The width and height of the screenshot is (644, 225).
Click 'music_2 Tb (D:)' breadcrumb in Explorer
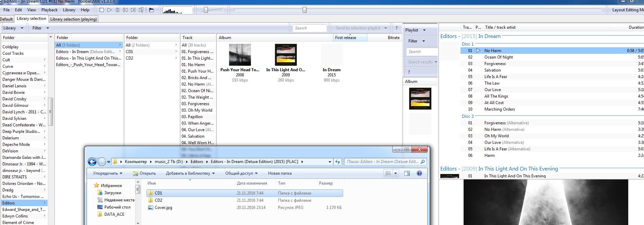[x=168, y=162]
